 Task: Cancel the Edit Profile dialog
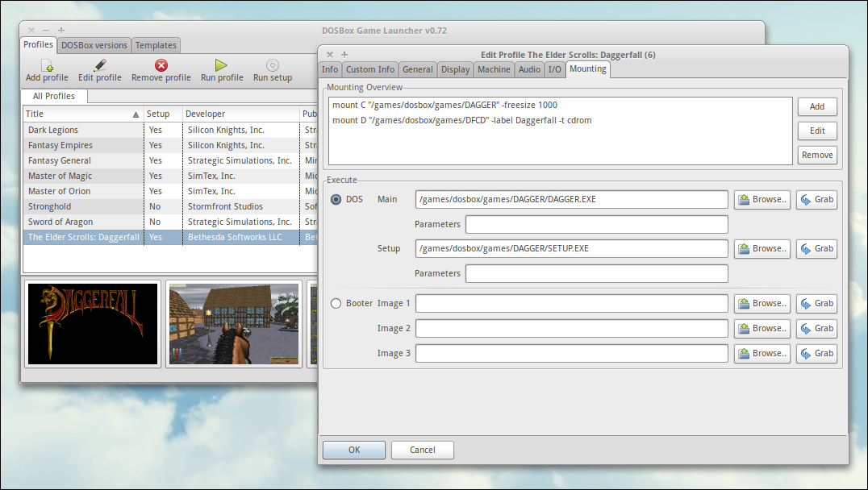[x=423, y=451]
